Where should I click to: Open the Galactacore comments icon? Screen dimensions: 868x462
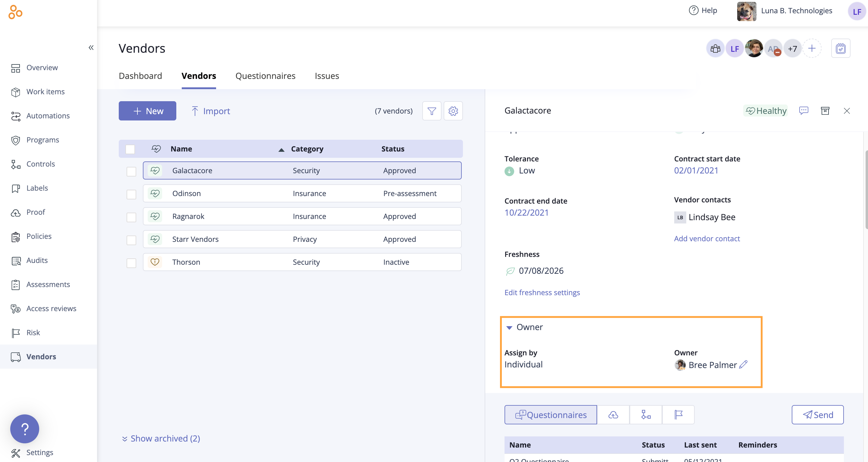coord(803,111)
